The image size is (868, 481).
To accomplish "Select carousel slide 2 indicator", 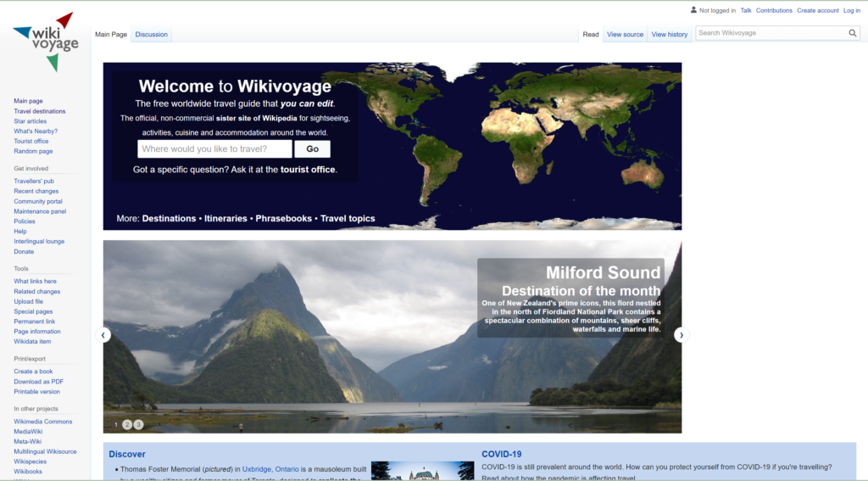I will pyautogui.click(x=127, y=424).
